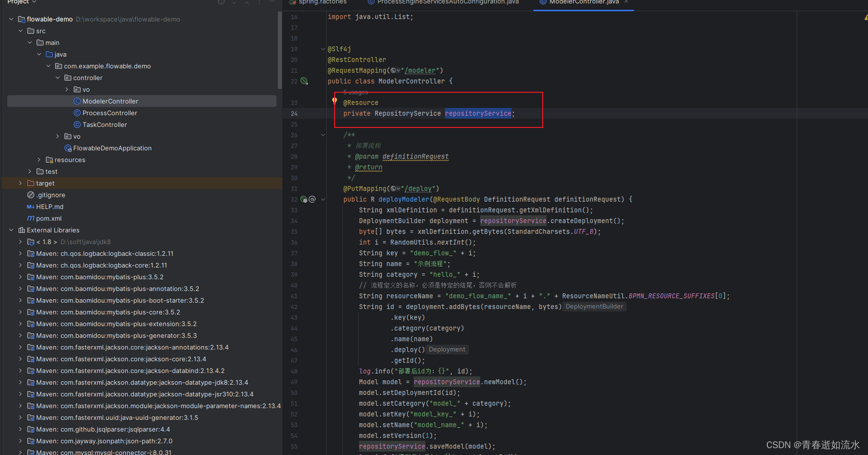Click the .gitignore file icon
Screen dimensions: 868x455
click(x=31, y=195)
